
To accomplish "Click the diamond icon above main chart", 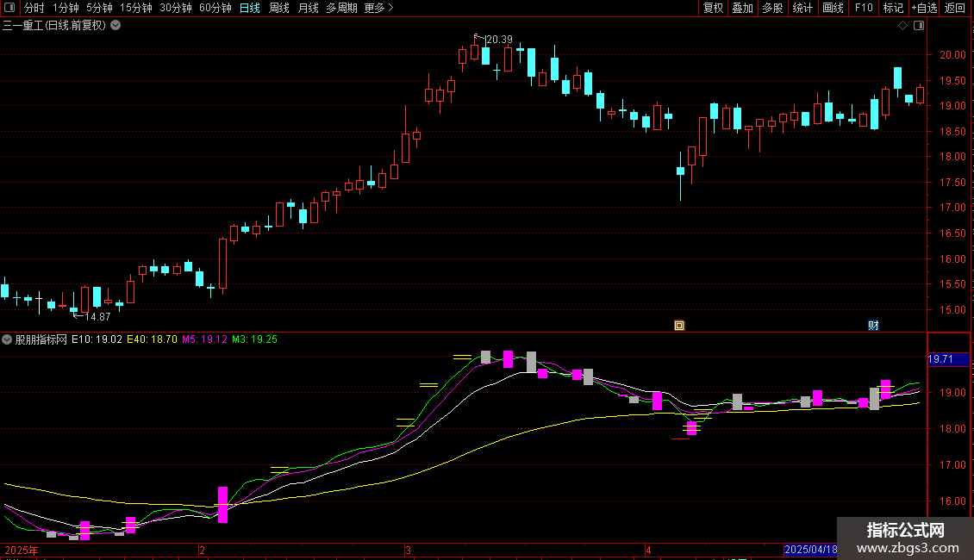I will point(903,26).
